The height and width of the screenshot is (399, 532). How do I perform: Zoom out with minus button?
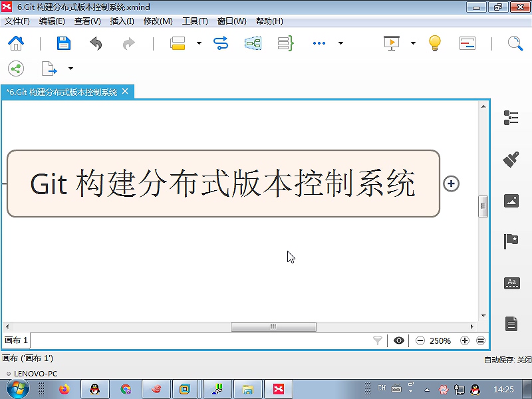point(420,340)
